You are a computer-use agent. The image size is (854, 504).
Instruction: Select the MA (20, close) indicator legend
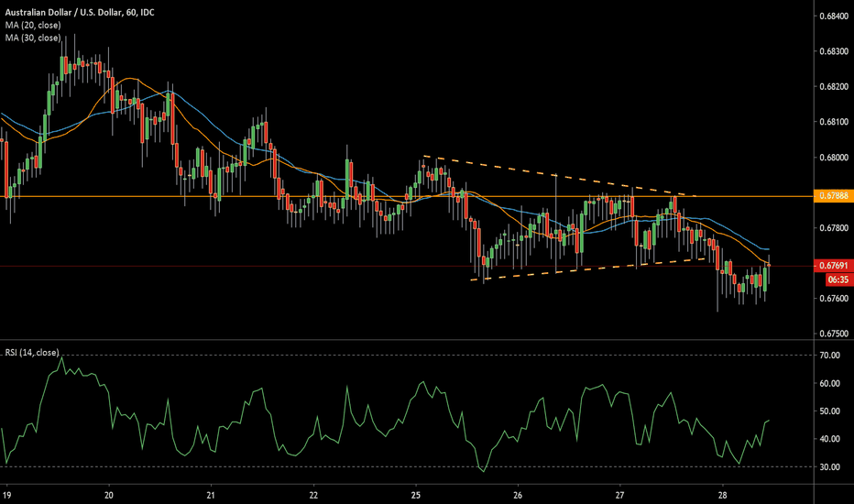[x=32, y=27]
